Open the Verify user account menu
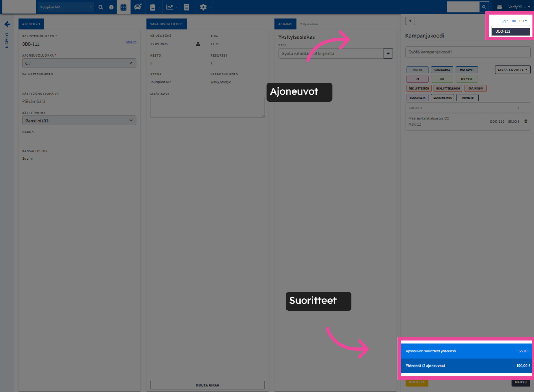Screen dimensions: 534x392 tap(519, 7)
